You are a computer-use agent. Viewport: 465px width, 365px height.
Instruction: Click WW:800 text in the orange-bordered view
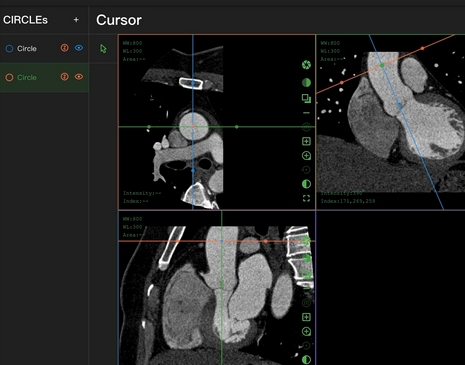(132, 43)
